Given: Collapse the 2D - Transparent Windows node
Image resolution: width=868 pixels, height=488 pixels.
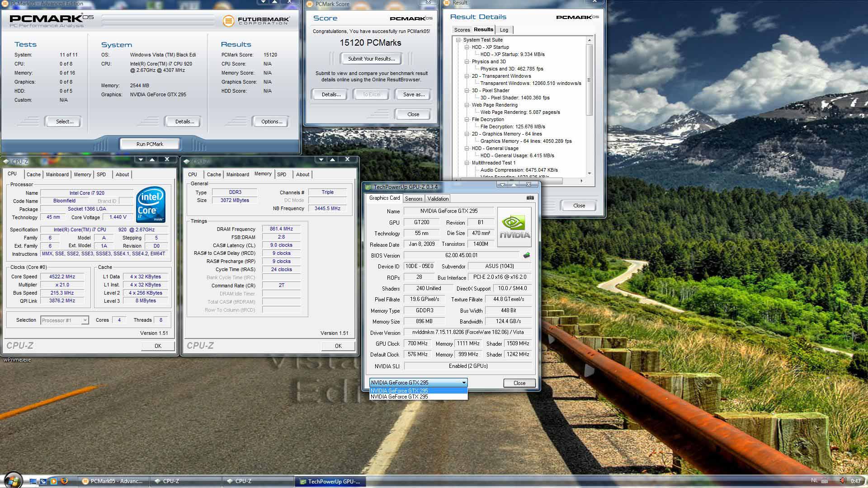Looking at the screenshot, I should [467, 76].
